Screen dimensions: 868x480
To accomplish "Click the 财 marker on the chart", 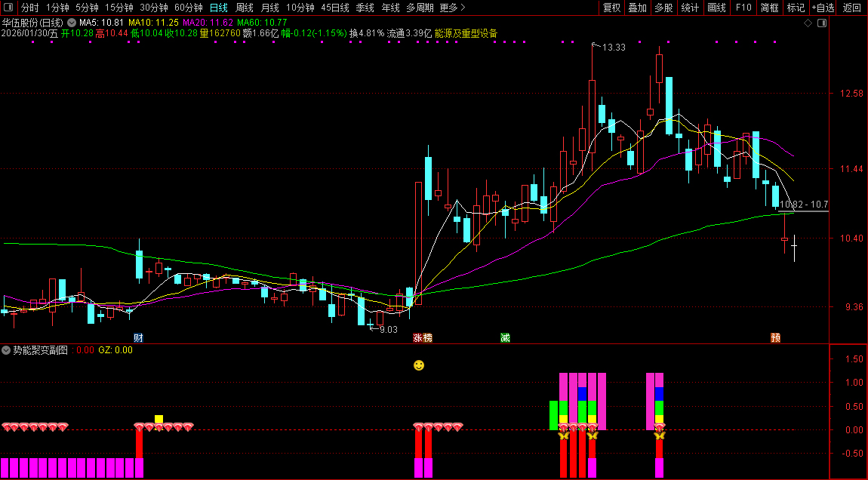I will coord(138,337).
